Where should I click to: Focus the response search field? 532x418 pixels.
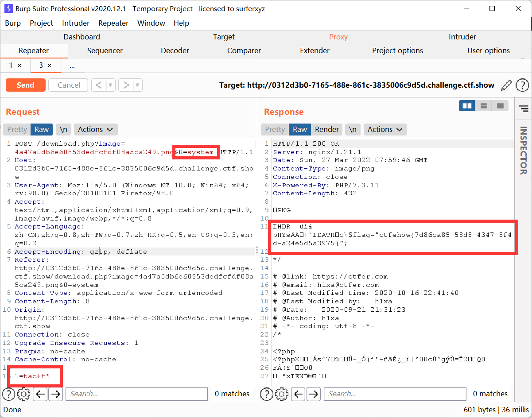(395, 394)
